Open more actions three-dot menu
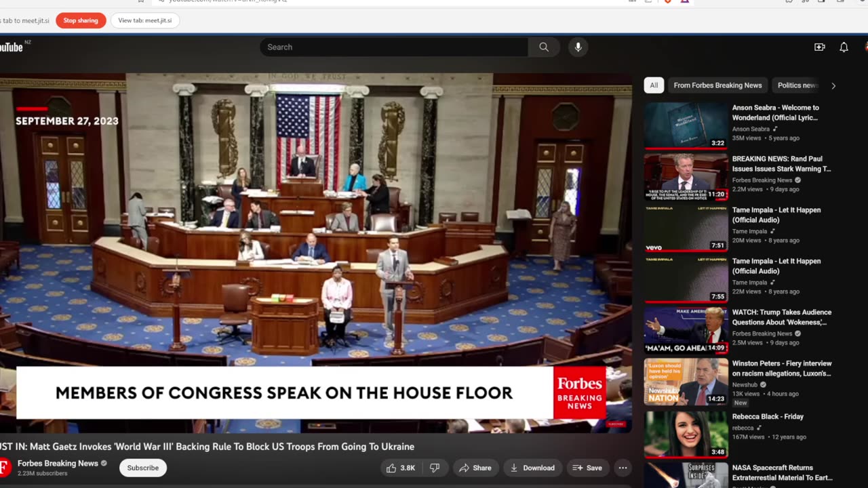 (623, 468)
